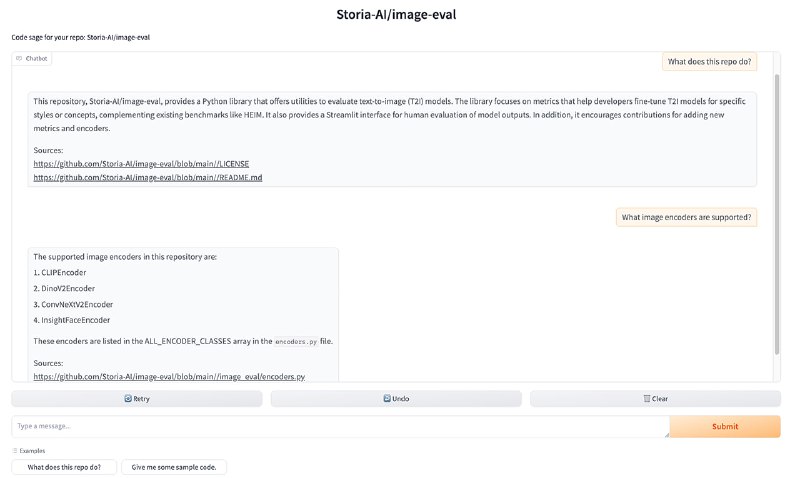The width and height of the screenshot is (800, 478).
Task: Click the Examples list icon
Action: [x=15, y=450]
